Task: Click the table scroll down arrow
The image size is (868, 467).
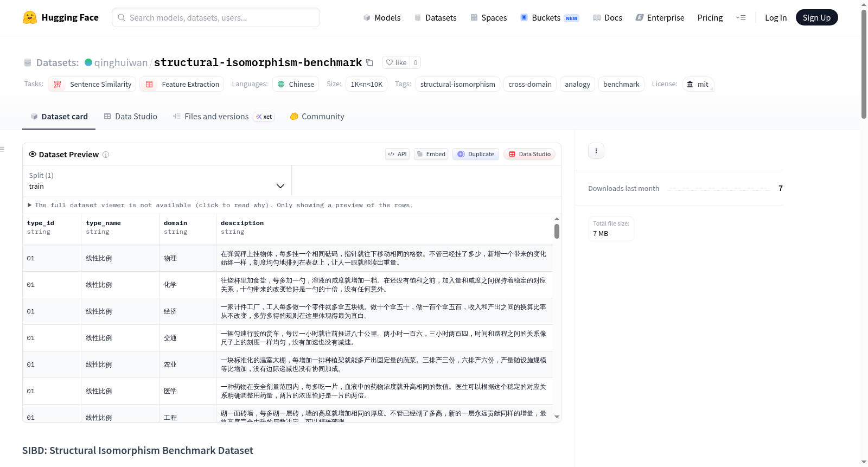Action: pos(557,417)
